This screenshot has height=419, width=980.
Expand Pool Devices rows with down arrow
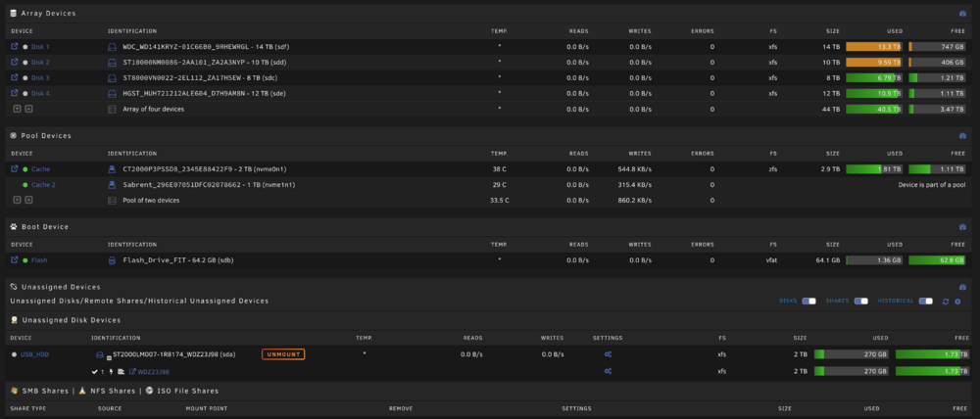point(17,200)
